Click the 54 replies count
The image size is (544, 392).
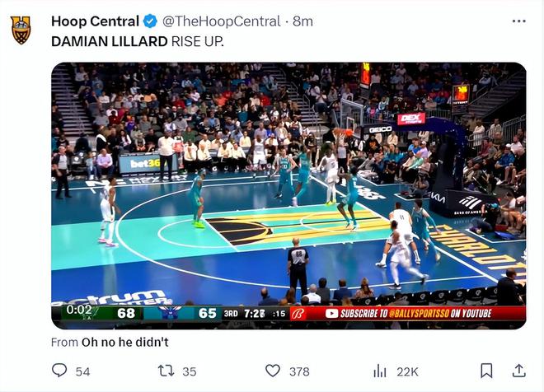82,371
